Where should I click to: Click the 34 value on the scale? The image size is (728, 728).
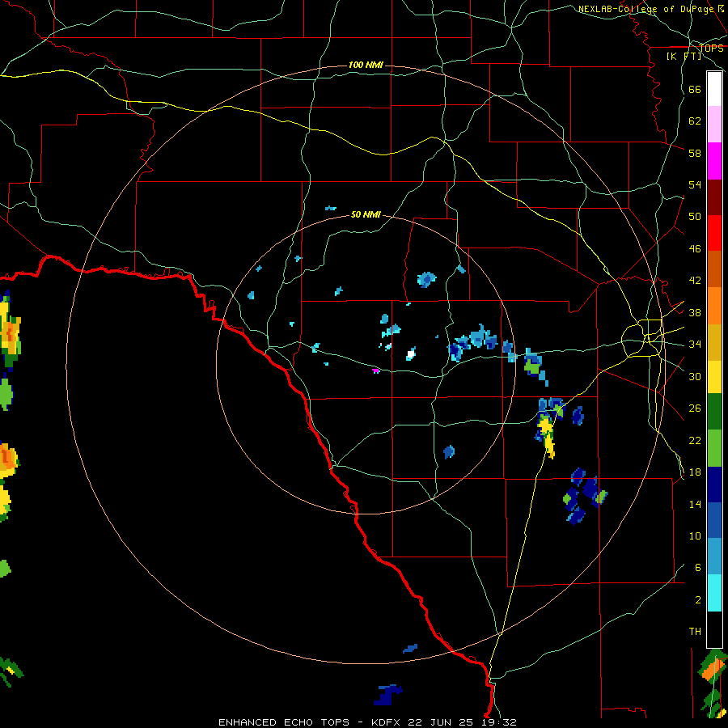(x=695, y=345)
